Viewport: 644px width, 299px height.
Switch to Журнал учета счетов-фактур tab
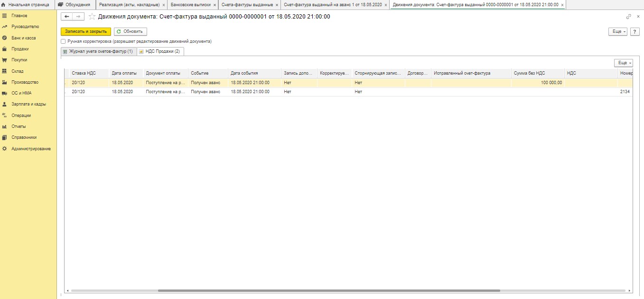pyautogui.click(x=98, y=51)
